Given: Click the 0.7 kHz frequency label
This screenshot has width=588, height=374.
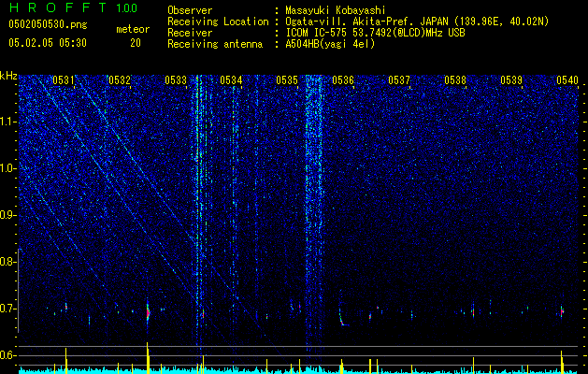Looking at the screenshot, I should point(7,309).
